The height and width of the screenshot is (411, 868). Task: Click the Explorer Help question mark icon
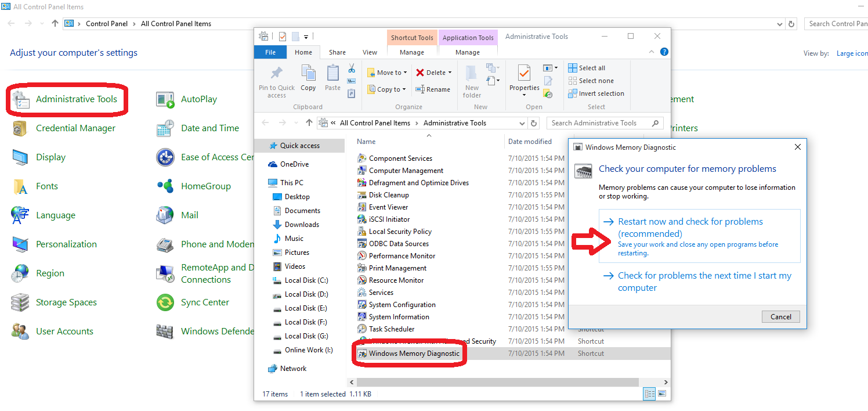[664, 52]
